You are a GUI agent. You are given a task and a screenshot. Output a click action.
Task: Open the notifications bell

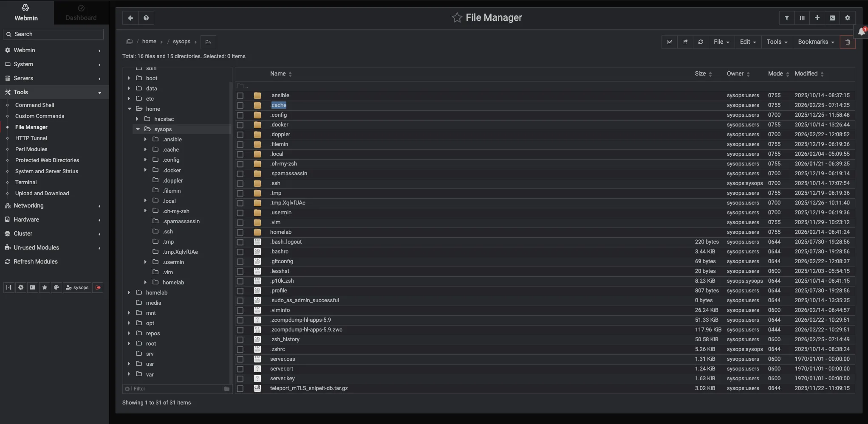(861, 32)
